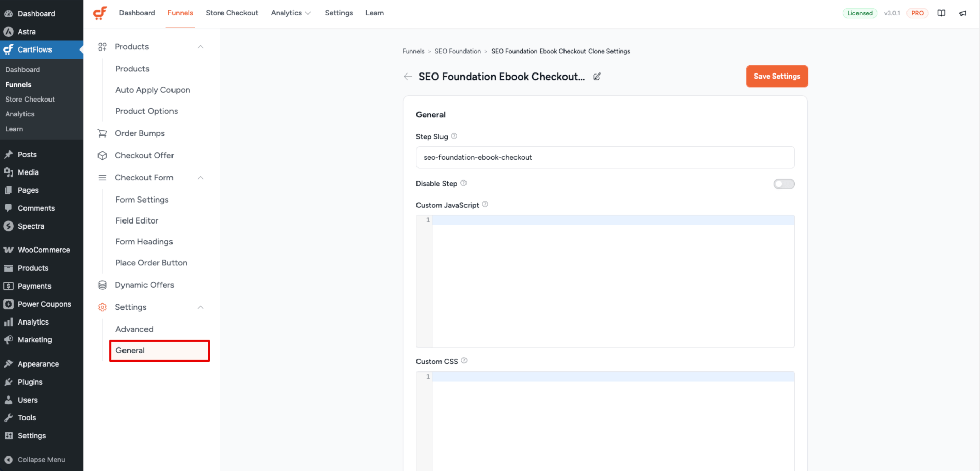
Task: Collapse the Settings section chevron
Action: tap(201, 307)
